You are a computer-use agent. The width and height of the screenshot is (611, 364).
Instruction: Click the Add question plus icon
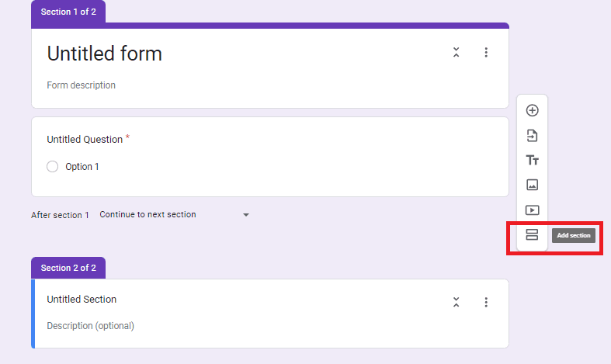coord(532,110)
